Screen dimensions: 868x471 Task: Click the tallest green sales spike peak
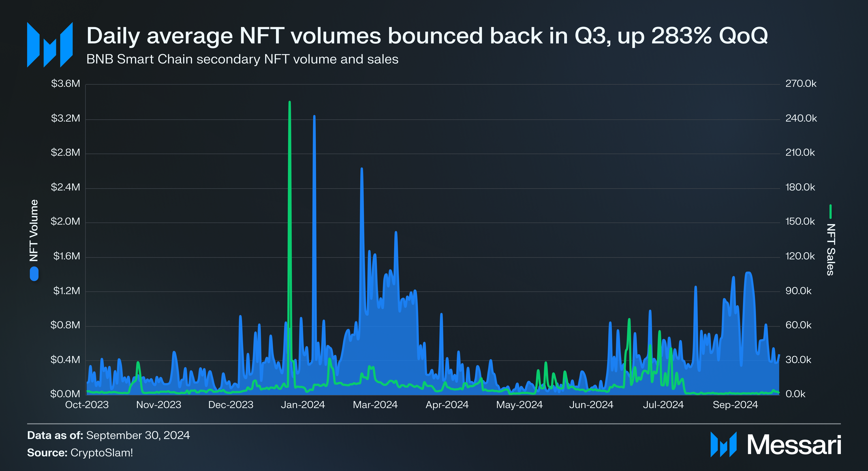point(289,103)
